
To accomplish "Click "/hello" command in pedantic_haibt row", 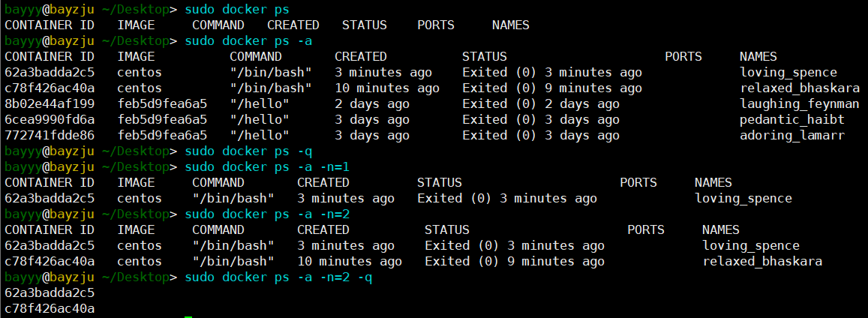I will pos(259,119).
